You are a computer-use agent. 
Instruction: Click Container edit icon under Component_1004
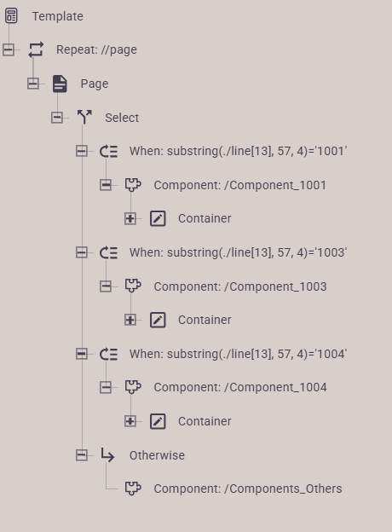coord(158,421)
